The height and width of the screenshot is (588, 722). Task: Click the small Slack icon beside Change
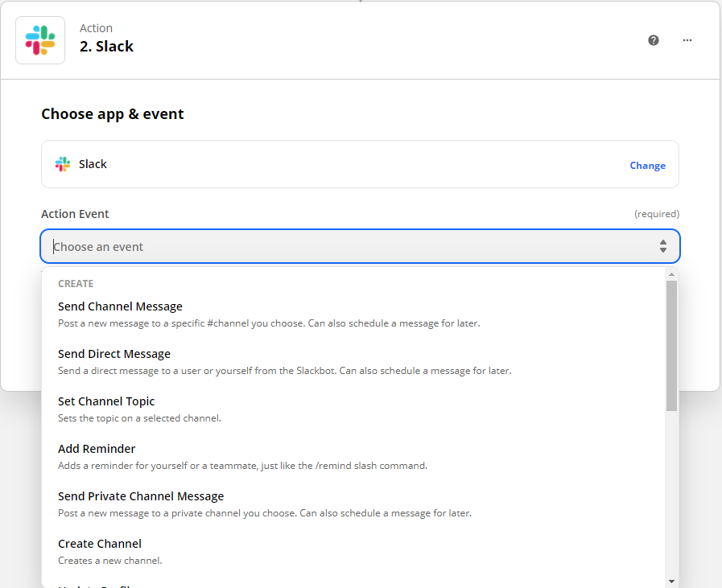tap(63, 164)
